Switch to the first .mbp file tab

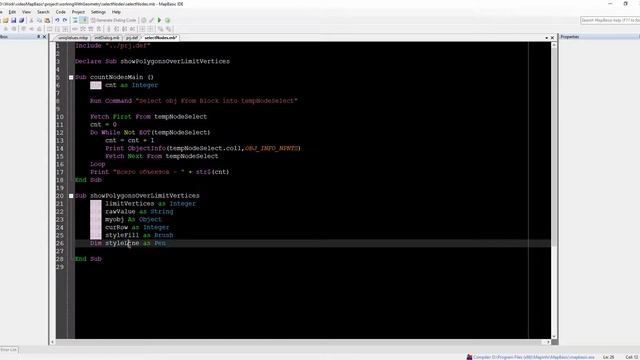pos(73,38)
